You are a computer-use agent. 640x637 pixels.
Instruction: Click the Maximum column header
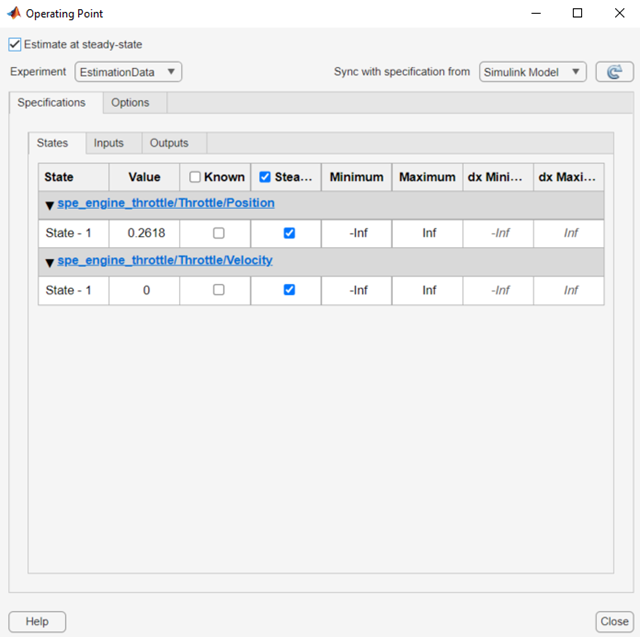pyautogui.click(x=427, y=177)
